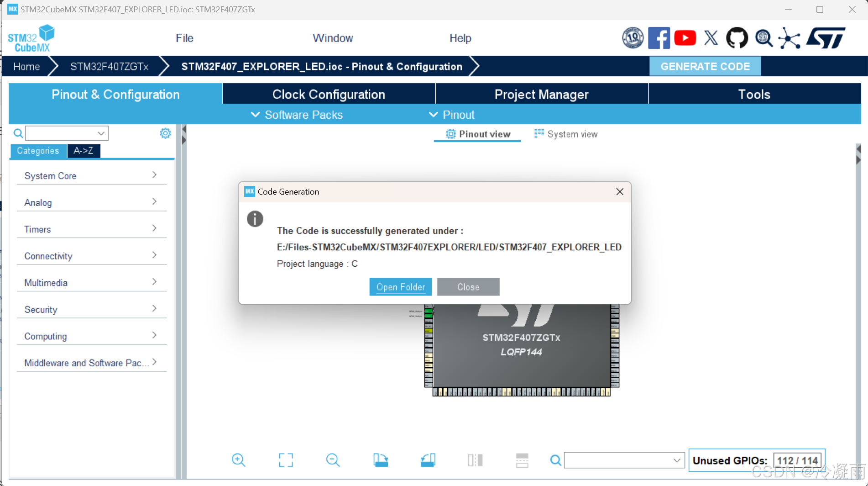
Task: Expand the Security category
Action: click(x=92, y=309)
